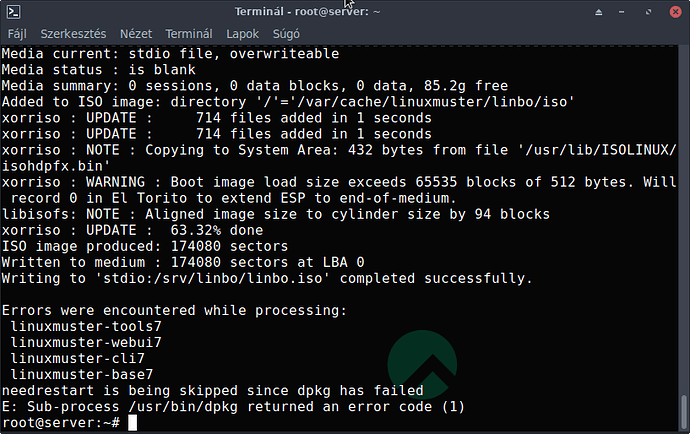Open the Szerkesztés menu
The width and height of the screenshot is (690, 434).
pyautogui.click(x=73, y=34)
